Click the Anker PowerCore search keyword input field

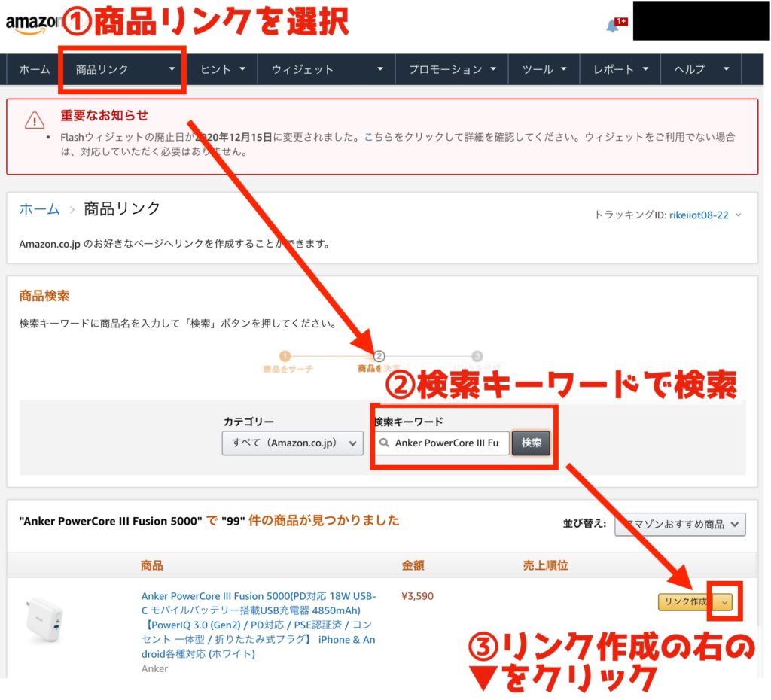pos(444,443)
